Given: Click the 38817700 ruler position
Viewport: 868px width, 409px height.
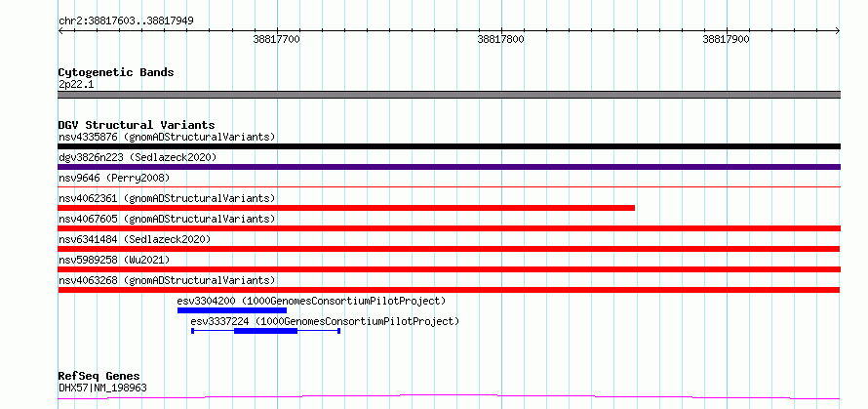Looking at the screenshot, I should click(x=276, y=39).
